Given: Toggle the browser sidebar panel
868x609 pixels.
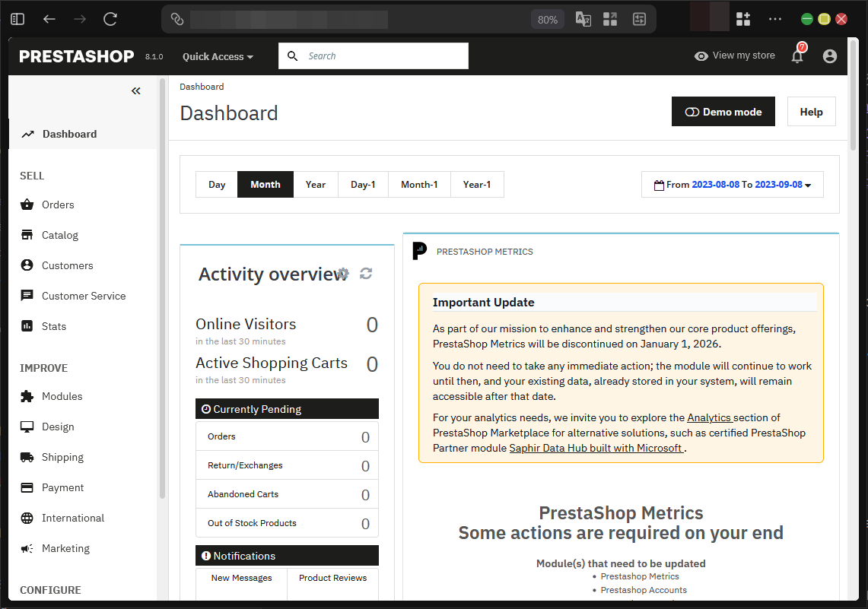Looking at the screenshot, I should (x=17, y=20).
